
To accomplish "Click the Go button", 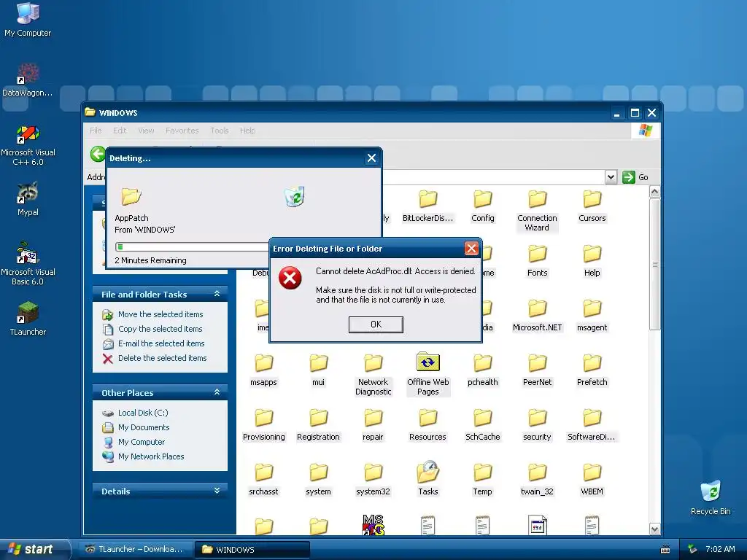I will pos(635,177).
